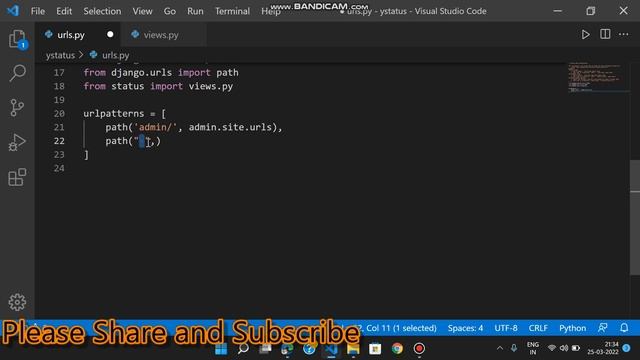Open the File menu
This screenshot has height=360, width=640.
click(x=38, y=11)
